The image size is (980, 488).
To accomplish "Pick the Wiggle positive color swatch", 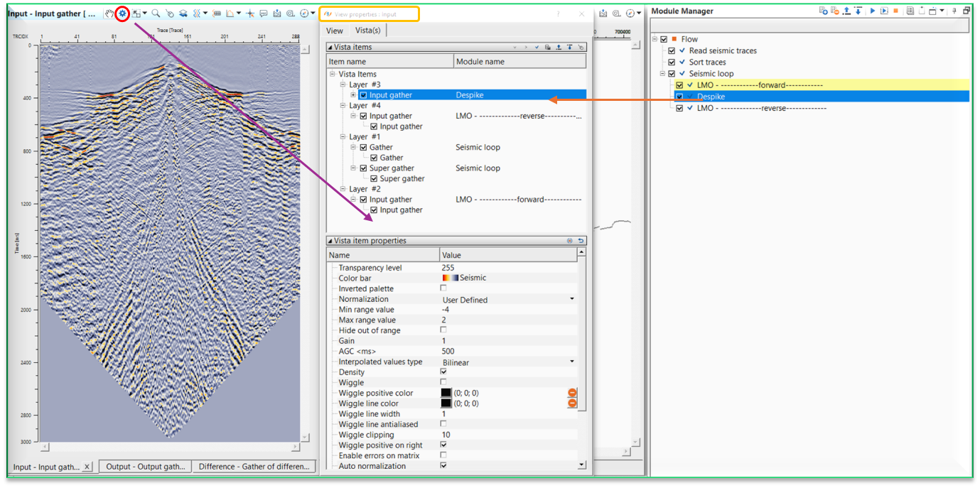I will pyautogui.click(x=446, y=393).
